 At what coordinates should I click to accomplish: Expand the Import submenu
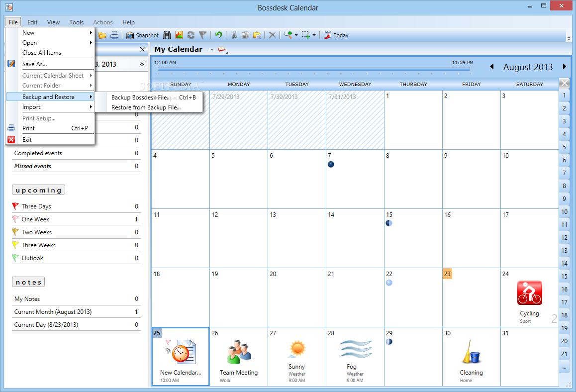[x=50, y=107]
